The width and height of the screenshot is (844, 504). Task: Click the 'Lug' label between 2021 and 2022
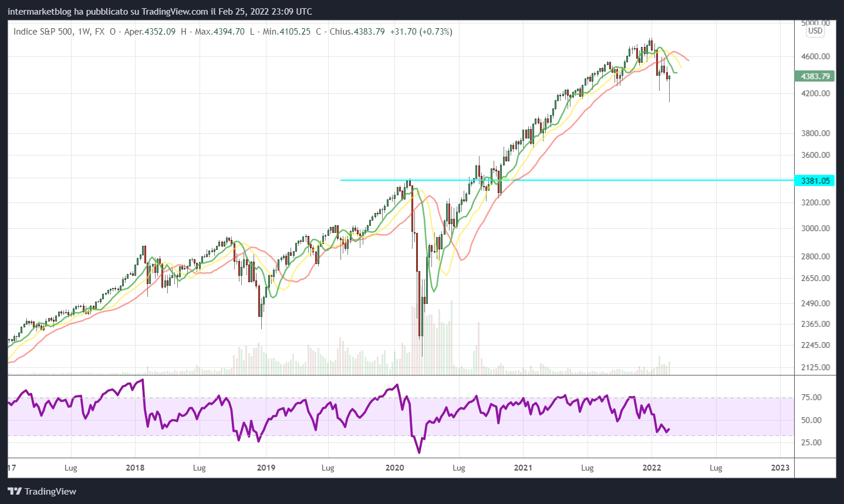tap(588, 468)
